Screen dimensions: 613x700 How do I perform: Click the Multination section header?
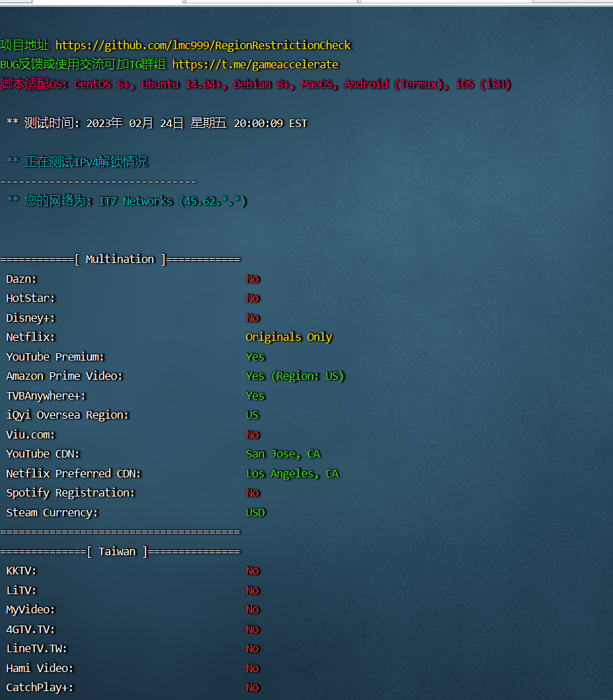pos(120,259)
